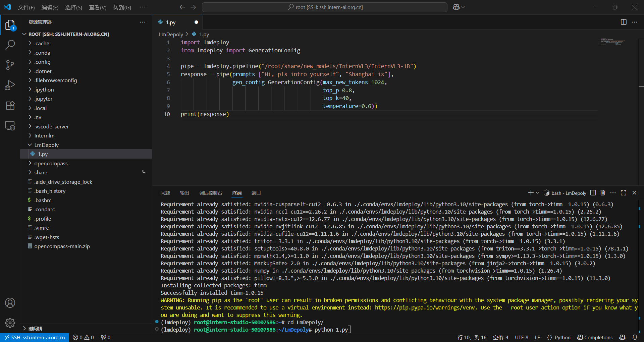Change UTF-8 file encoding

click(x=522, y=337)
